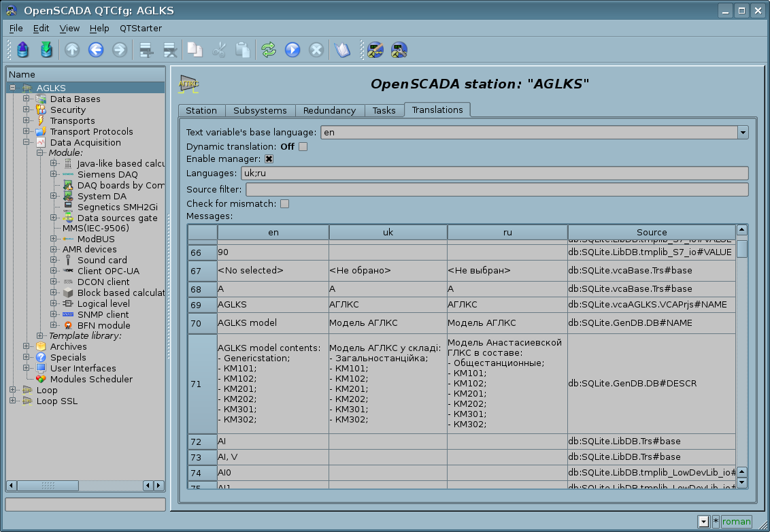
Task: Open the base language dropdown arrow
Action: pos(743,132)
